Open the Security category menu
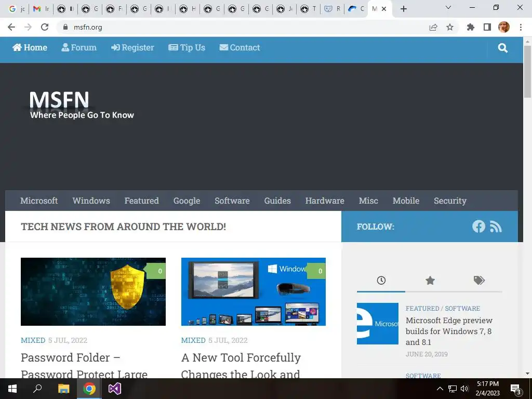This screenshot has height=399, width=532. coord(450,201)
